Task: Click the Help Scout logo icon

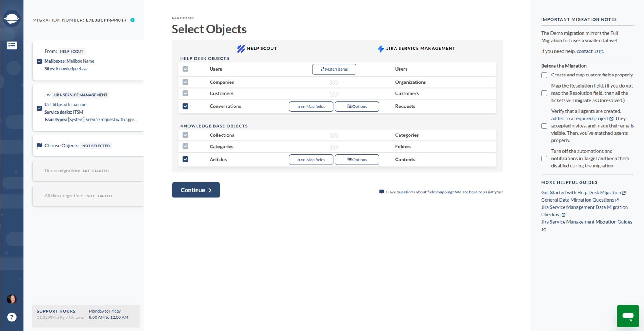Action: [x=241, y=49]
